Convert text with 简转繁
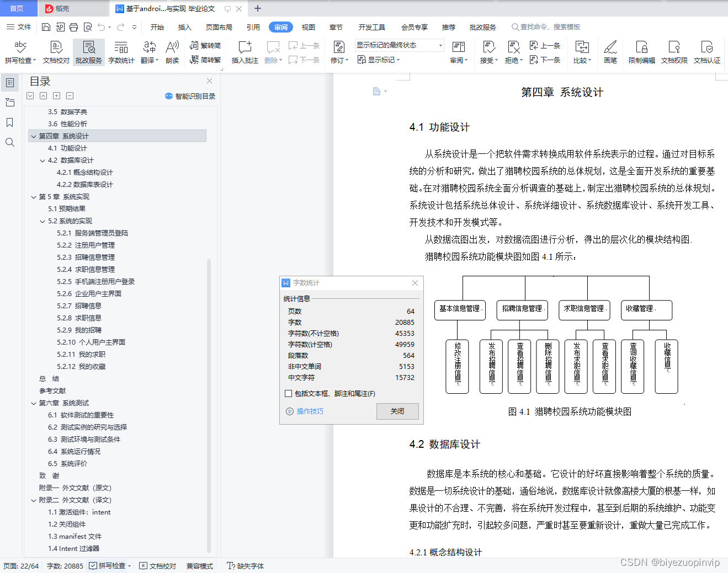This screenshot has width=728, height=573. point(205,60)
